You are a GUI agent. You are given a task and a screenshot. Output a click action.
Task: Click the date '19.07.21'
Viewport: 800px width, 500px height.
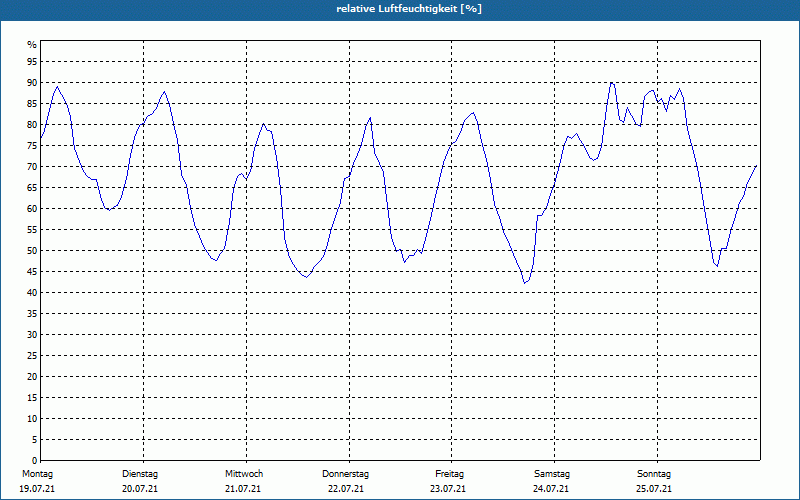37,489
